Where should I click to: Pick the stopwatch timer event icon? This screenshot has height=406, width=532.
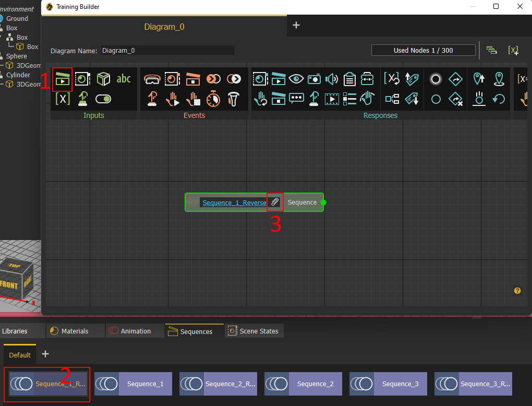click(213, 99)
